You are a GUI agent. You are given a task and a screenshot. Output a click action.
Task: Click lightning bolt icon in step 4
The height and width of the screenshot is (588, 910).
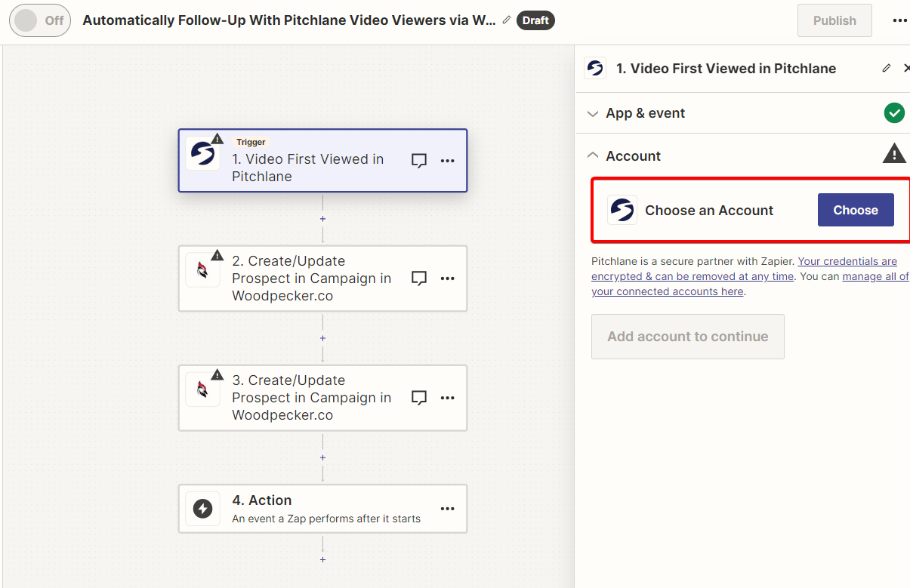(x=202, y=509)
